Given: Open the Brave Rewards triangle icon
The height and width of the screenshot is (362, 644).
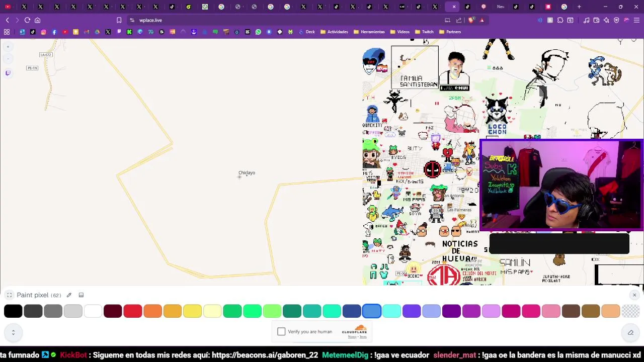Looking at the screenshot, I should (481, 20).
